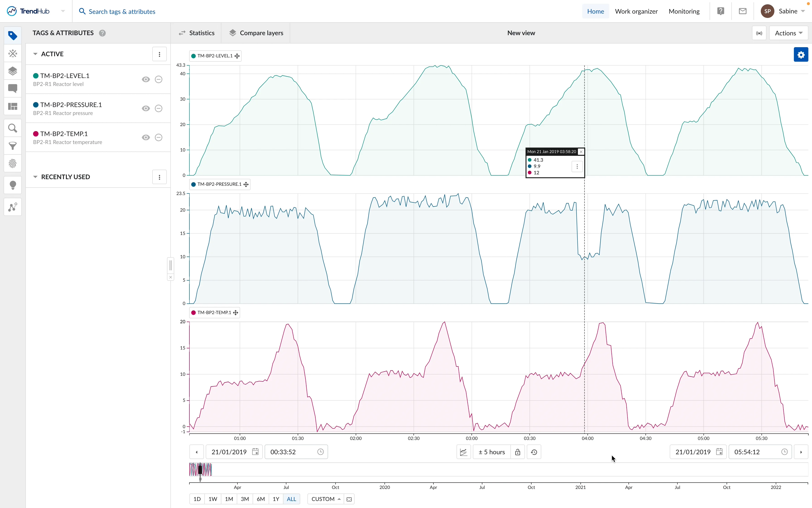
Task: Remove TM-BP2-TEMP.1 from active tags
Action: tap(159, 137)
